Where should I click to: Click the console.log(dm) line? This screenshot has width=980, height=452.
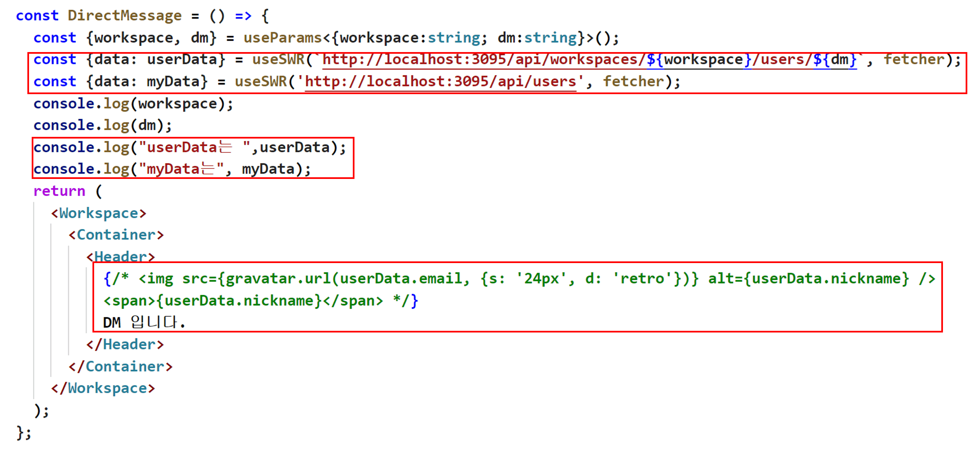point(102,125)
